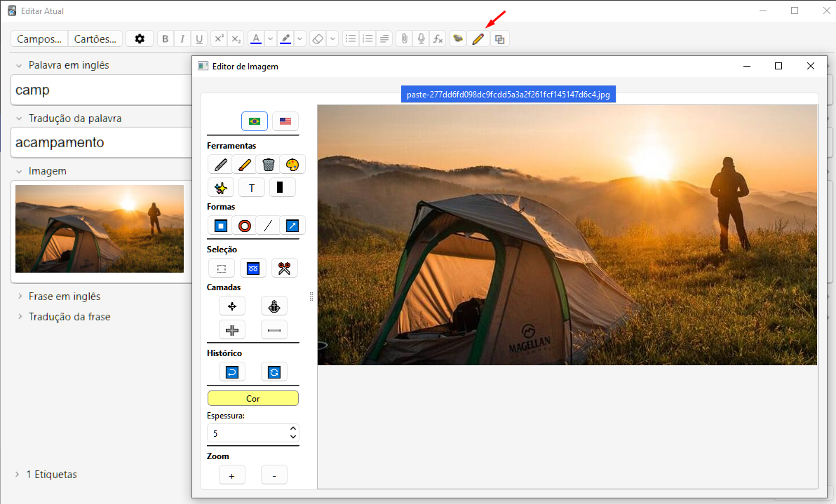Click the camp thumbnail in Imagem field
This screenshot has height=504, width=836.
[x=100, y=229]
